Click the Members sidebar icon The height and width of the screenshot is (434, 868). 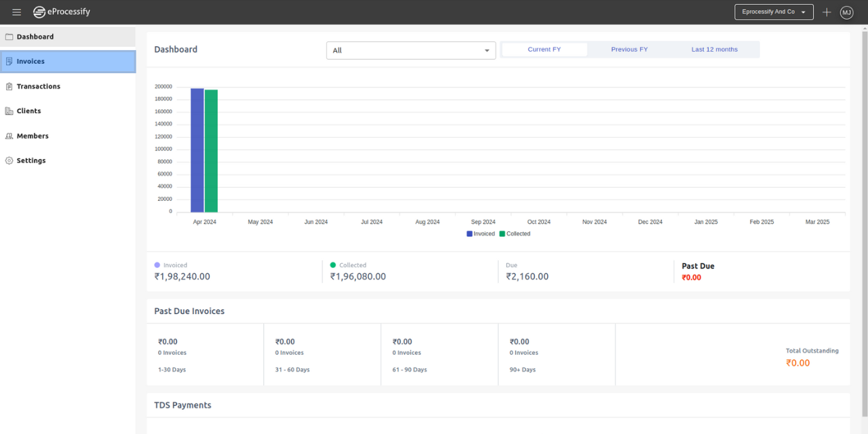(9, 136)
